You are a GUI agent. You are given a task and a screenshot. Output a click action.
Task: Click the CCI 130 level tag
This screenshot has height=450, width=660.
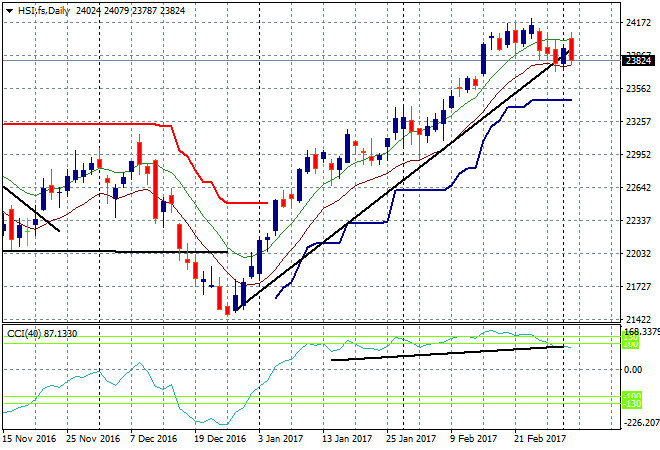pyautogui.click(x=630, y=337)
